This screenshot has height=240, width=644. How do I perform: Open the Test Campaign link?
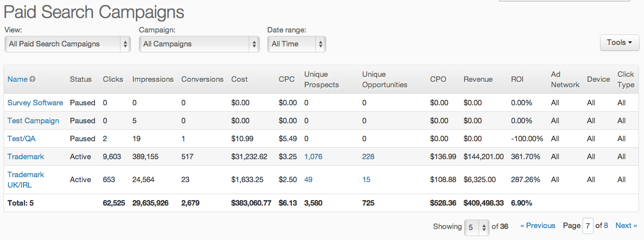point(33,121)
